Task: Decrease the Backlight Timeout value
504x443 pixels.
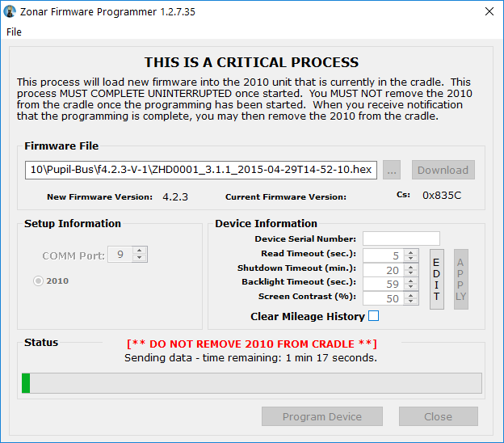Action: [410, 287]
